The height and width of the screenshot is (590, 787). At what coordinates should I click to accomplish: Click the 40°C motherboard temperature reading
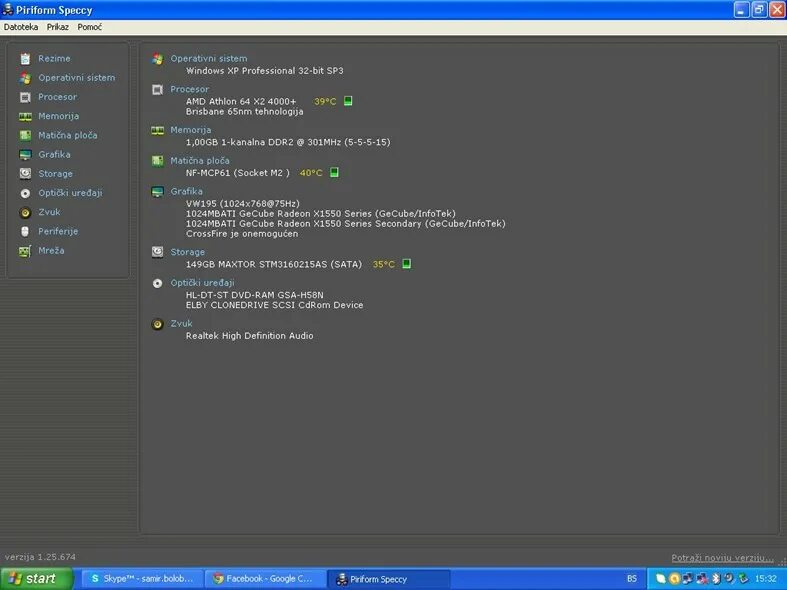coord(311,173)
